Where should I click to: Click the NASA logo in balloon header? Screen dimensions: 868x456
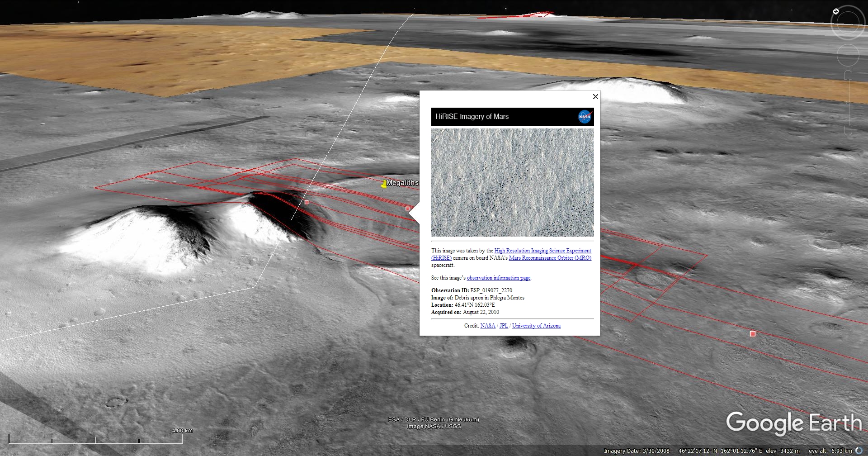(x=585, y=117)
